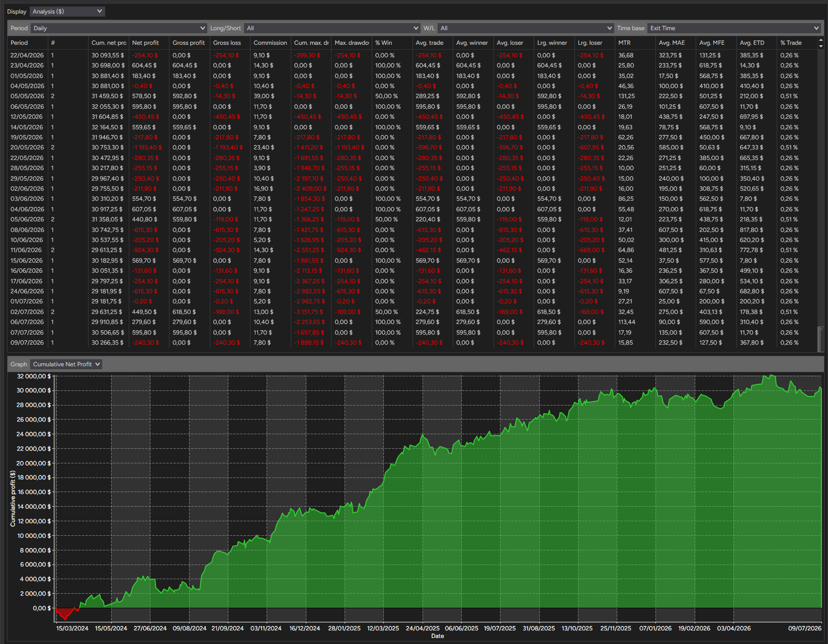828x644 pixels.
Task: Sort by the Period column header
Action: pyautogui.click(x=28, y=43)
